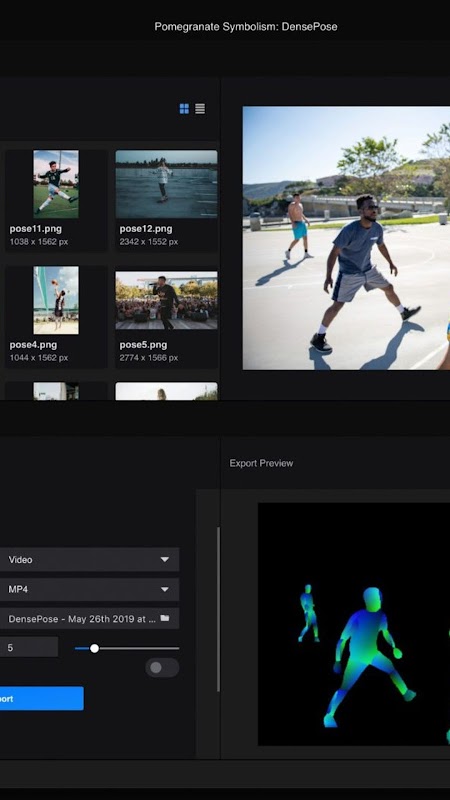Click the Pomegranate Symbolism: DensePose title
This screenshot has width=450, height=800.
pyautogui.click(x=246, y=27)
